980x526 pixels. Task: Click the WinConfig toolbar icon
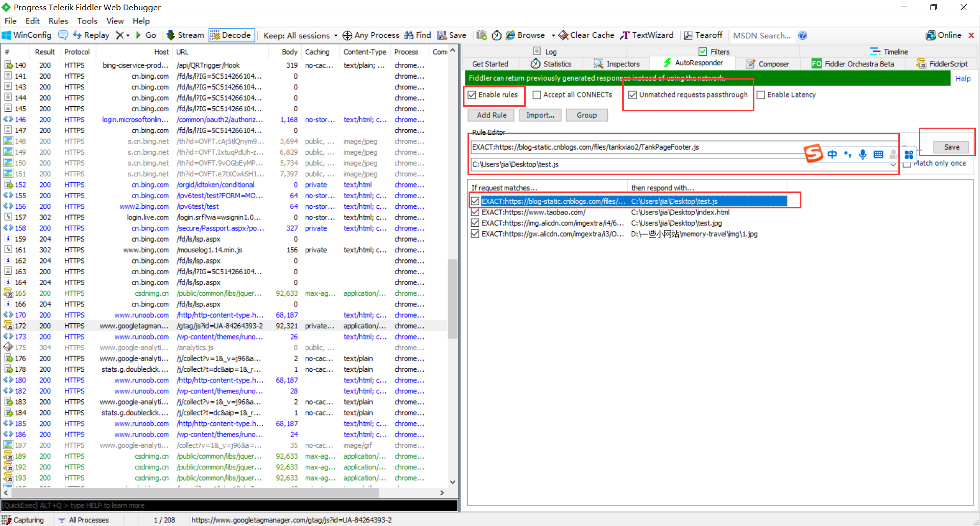pyautogui.click(x=7, y=35)
